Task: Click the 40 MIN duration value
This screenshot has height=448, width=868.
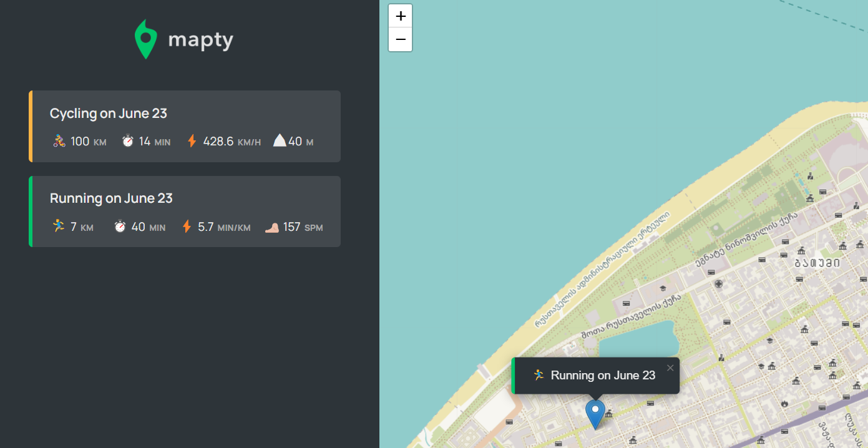Action: (x=149, y=227)
